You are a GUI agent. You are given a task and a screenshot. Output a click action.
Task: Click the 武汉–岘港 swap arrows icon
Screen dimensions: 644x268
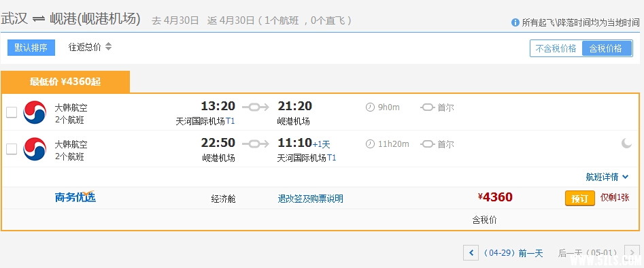coord(39,19)
